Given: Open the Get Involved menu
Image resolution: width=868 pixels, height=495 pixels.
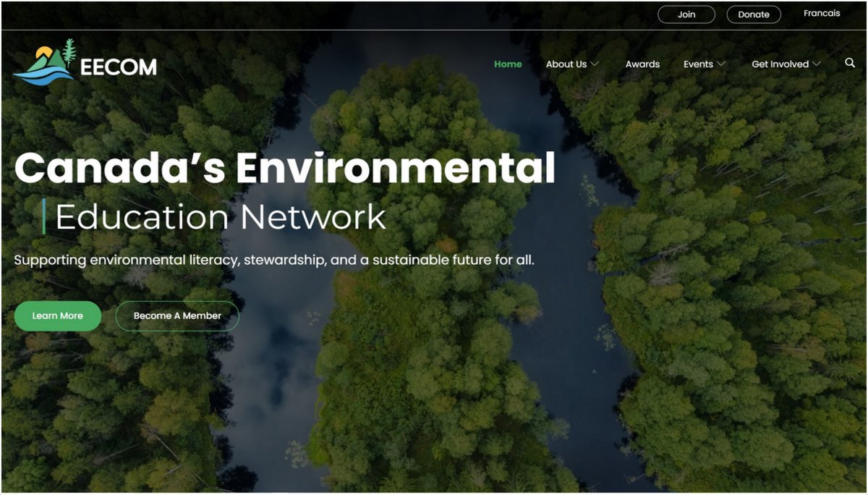Looking at the screenshot, I should point(780,64).
